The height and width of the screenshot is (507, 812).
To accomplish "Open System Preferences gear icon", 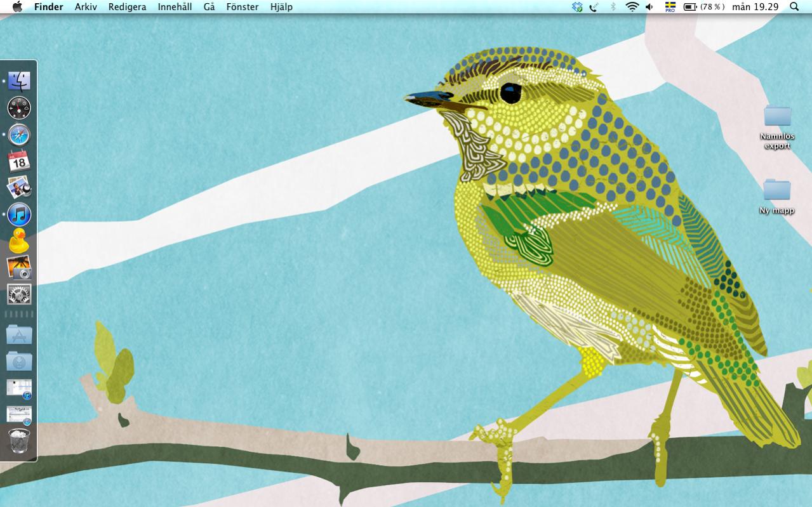I will (19, 294).
